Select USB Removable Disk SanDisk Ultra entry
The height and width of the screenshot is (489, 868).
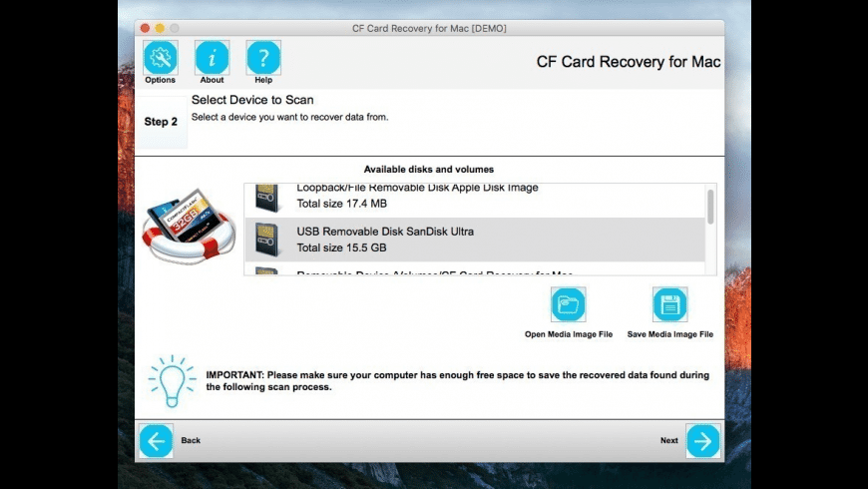tap(475, 240)
